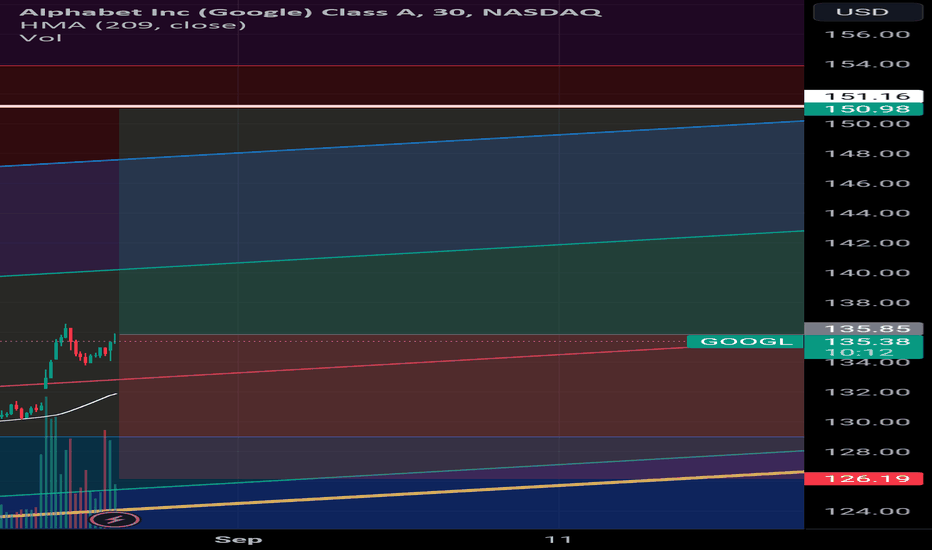Click the 154.00 price axis label

point(867,64)
